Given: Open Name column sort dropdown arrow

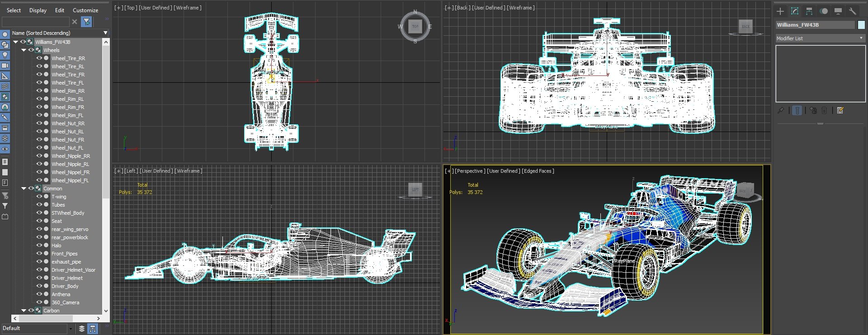Looking at the screenshot, I should pyautogui.click(x=105, y=33).
